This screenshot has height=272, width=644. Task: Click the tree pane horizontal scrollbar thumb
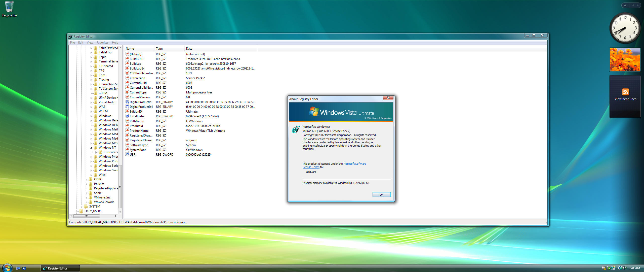[x=87, y=216]
